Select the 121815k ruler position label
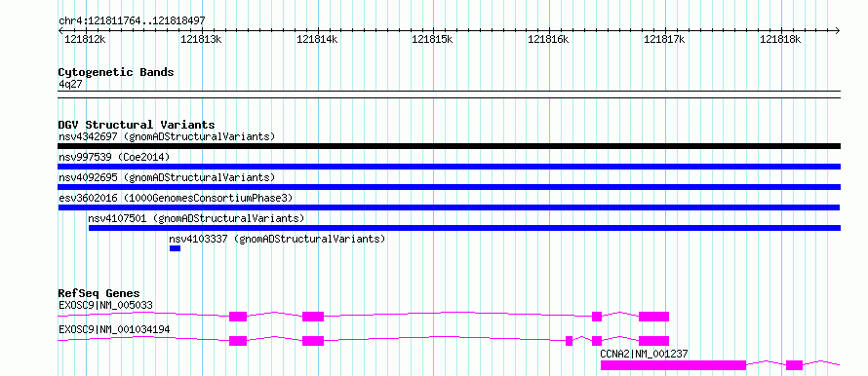868x376 pixels. point(432,39)
